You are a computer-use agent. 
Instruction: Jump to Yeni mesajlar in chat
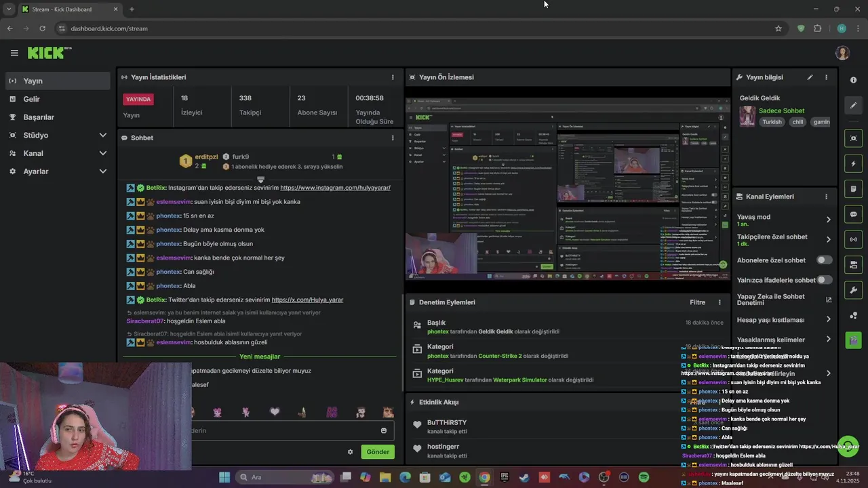(x=260, y=357)
